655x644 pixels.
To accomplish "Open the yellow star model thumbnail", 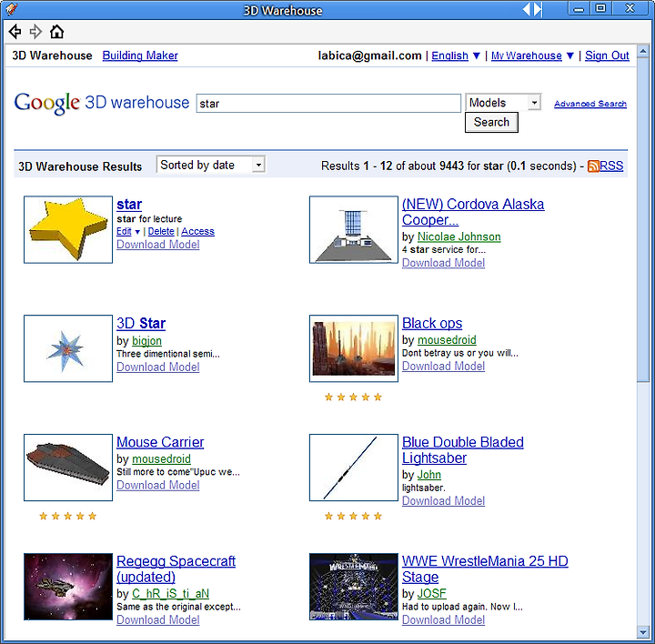I will click(x=68, y=230).
